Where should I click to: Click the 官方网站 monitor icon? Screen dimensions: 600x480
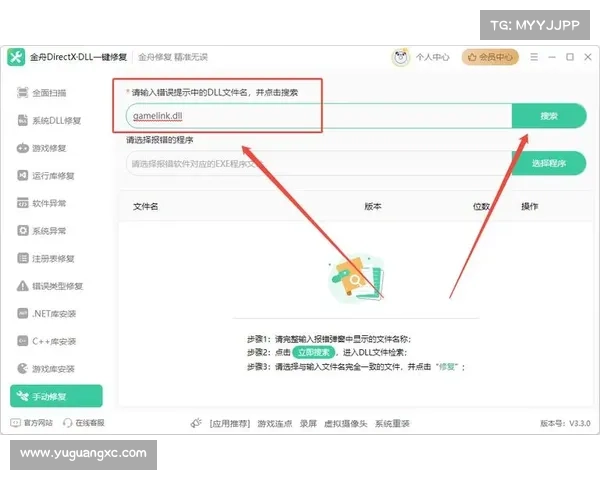click(x=16, y=423)
